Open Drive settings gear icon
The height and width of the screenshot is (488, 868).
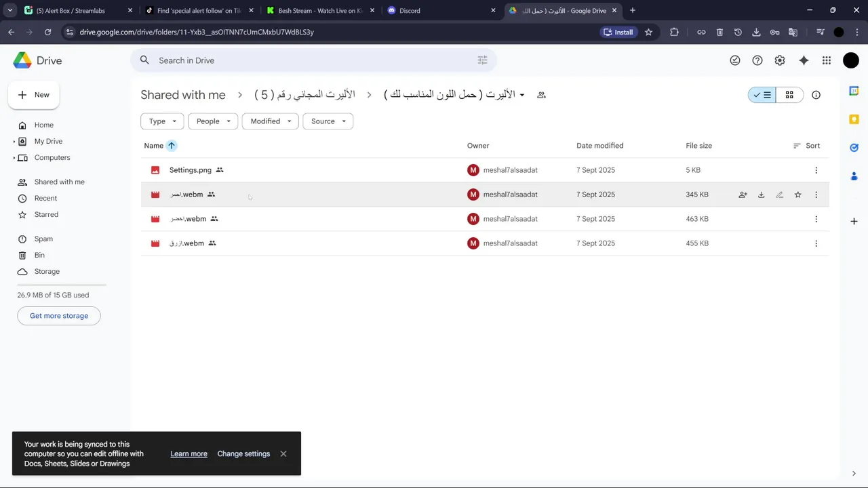pyautogui.click(x=780, y=60)
